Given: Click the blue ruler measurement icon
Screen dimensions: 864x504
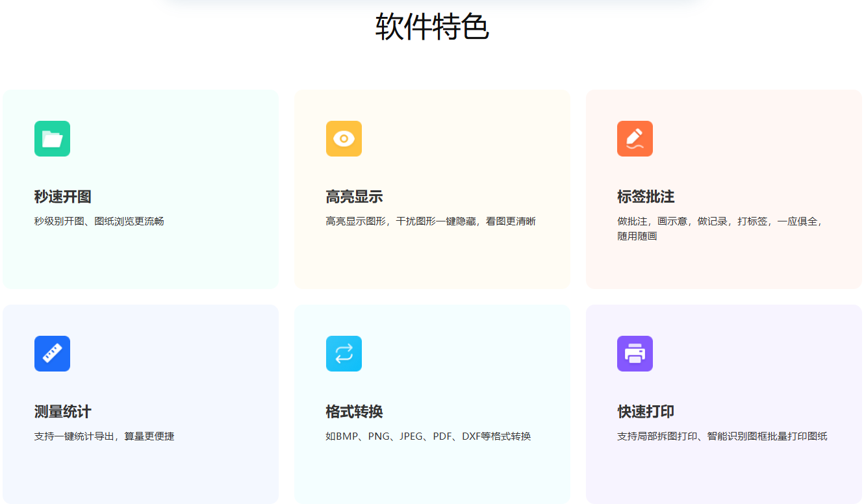Looking at the screenshot, I should [52, 354].
